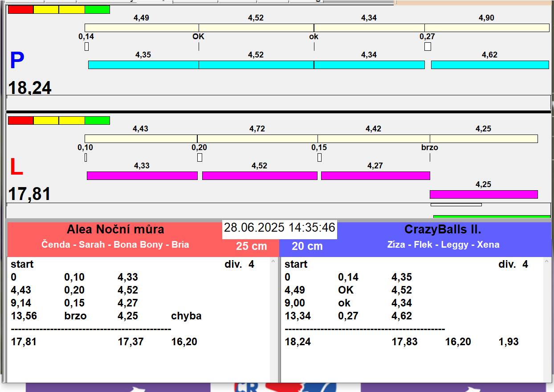Click 'div. 4' in Alea Noční můra results
The image size is (554, 392).
point(240,264)
